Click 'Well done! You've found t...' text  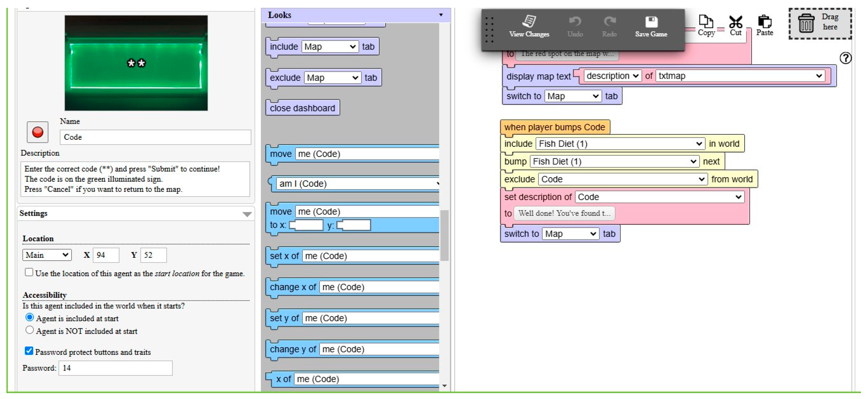pos(564,213)
